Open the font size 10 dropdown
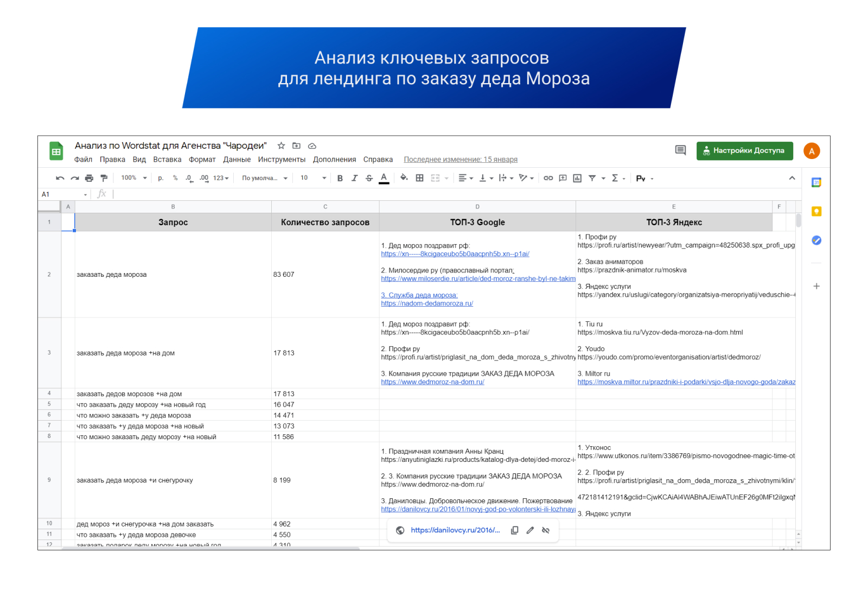The height and width of the screenshot is (590, 868). [313, 178]
